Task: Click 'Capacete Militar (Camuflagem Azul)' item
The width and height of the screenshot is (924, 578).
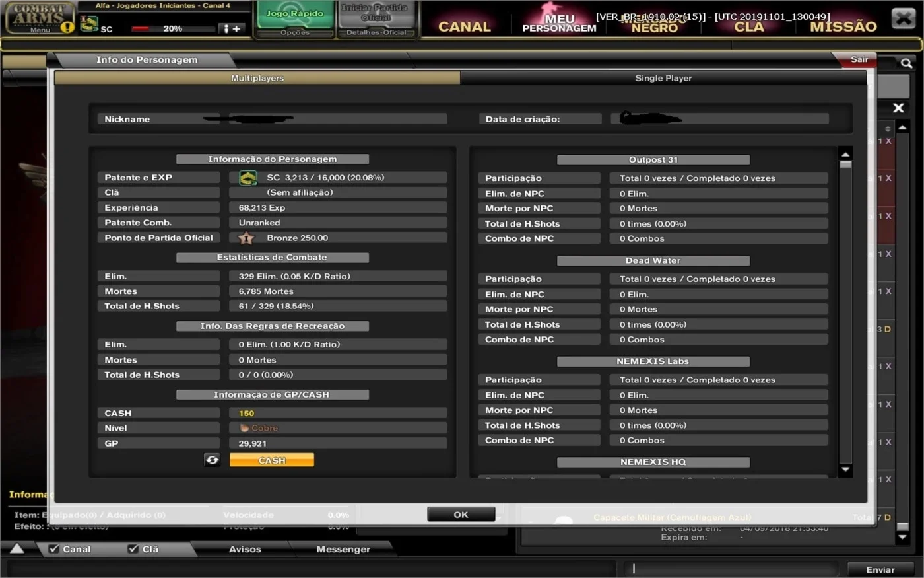Action: (672, 517)
